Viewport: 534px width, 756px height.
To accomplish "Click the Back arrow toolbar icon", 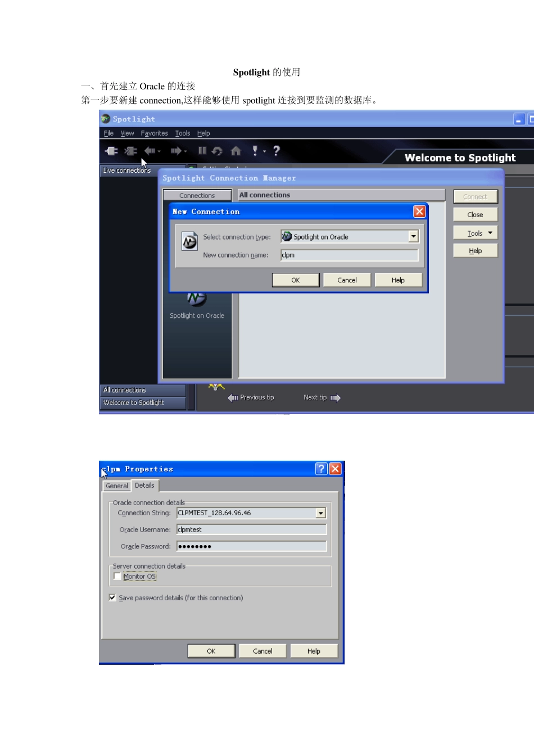I will 150,151.
